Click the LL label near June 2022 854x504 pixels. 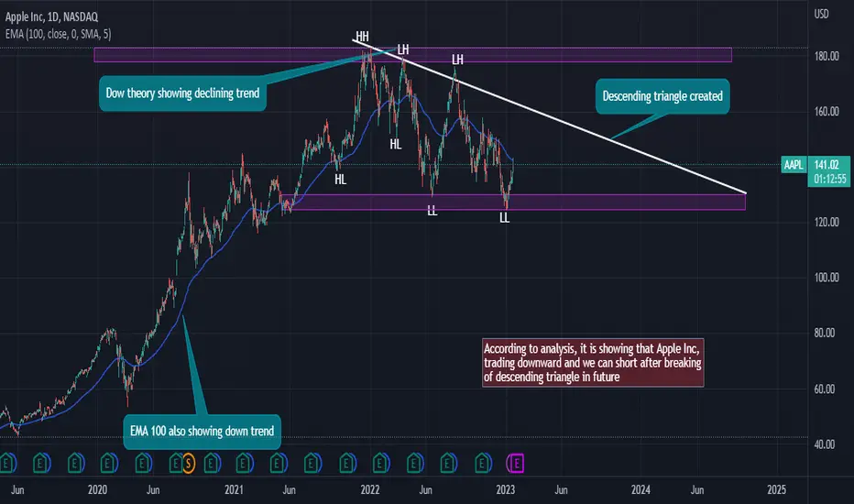[432, 211]
